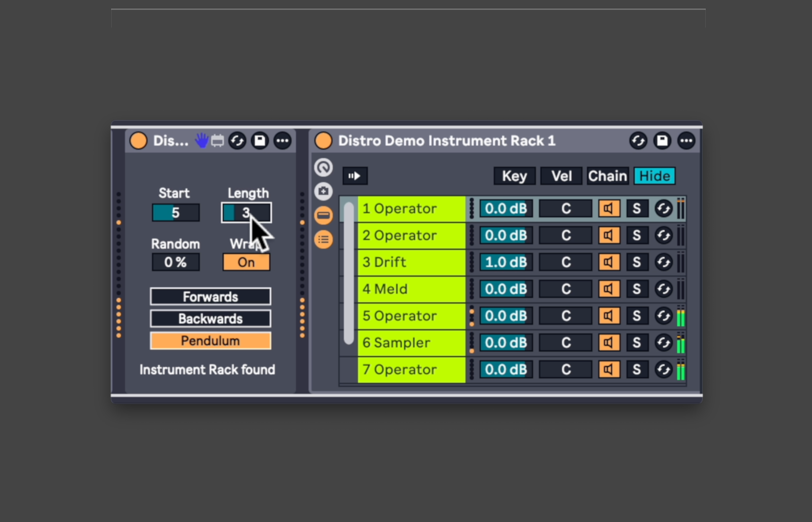Select the 7 Operator chain
Screen dimensions: 812x522
tap(411, 370)
